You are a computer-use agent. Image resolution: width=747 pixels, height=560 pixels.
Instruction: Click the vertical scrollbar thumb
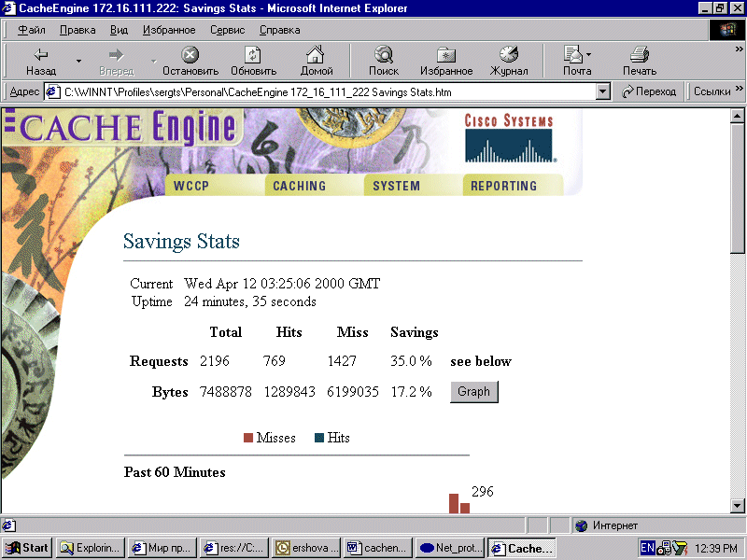tap(737, 189)
